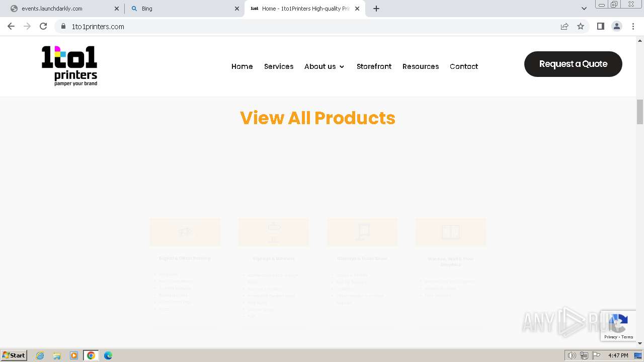
Task: Open the Storefront menu item
Action: tap(374, 66)
